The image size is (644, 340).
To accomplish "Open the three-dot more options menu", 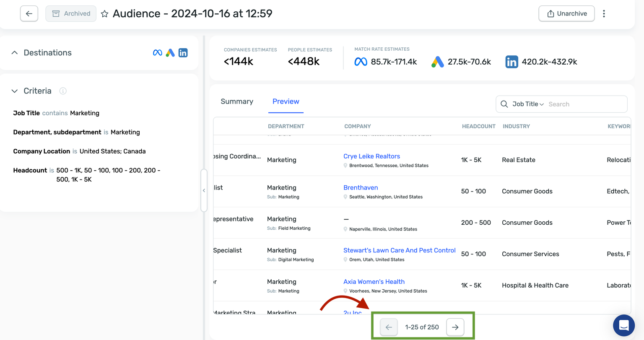I will [604, 14].
